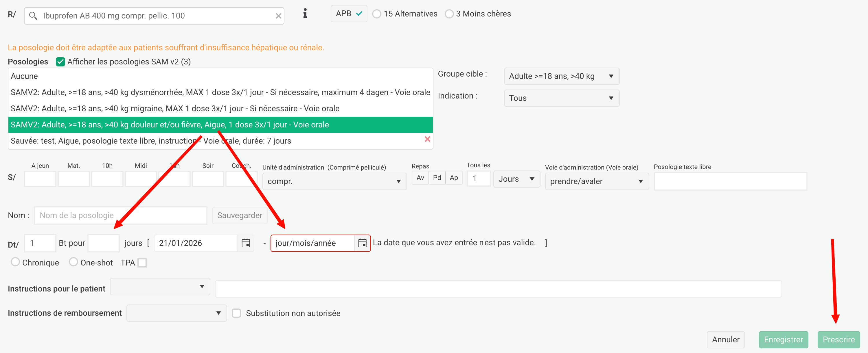868x353 pixels.
Task: Click the Posologie texte libre field
Action: 730,181
